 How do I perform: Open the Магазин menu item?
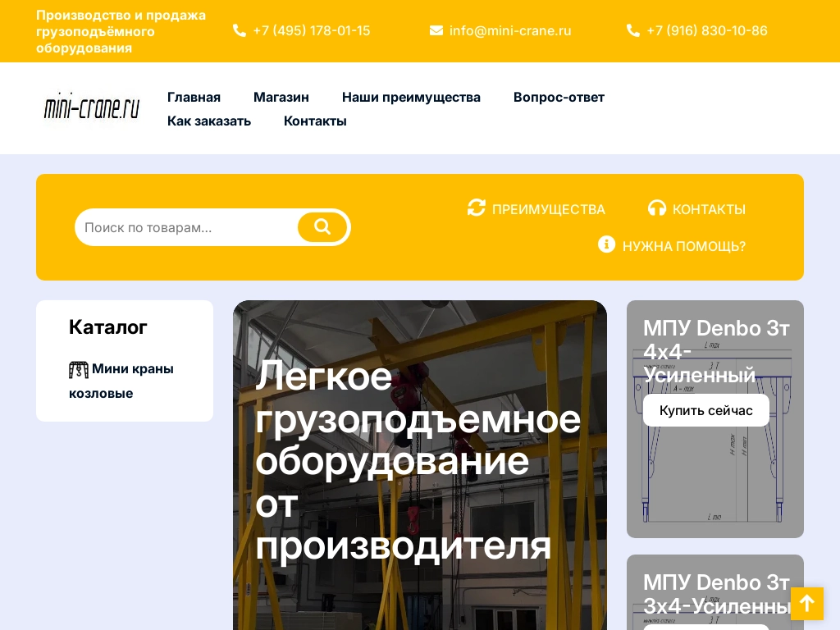(x=281, y=97)
